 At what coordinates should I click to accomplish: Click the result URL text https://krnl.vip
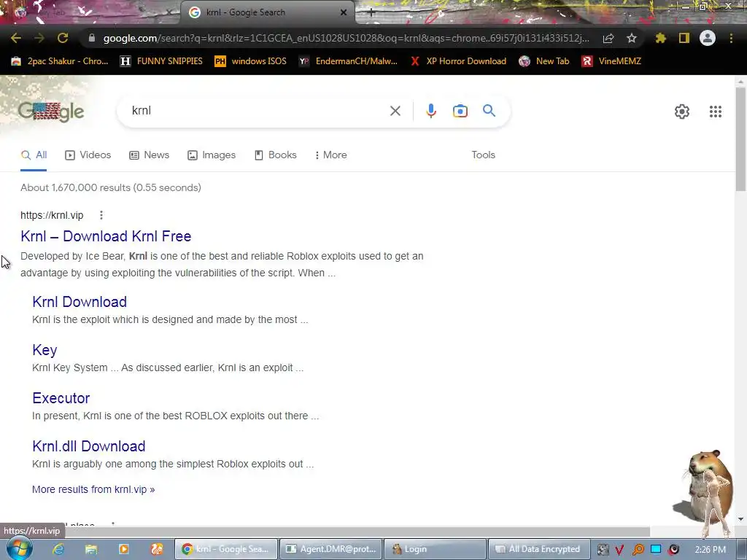click(52, 215)
